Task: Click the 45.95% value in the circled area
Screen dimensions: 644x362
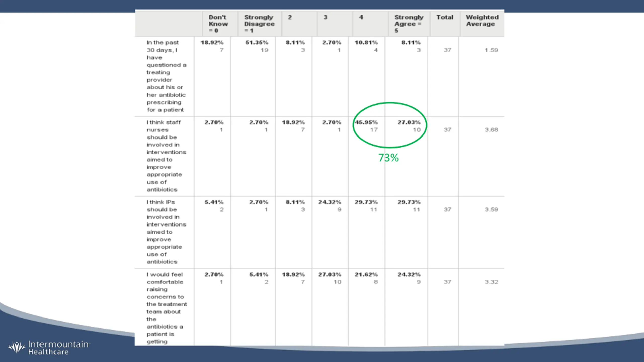Action: tap(366, 122)
